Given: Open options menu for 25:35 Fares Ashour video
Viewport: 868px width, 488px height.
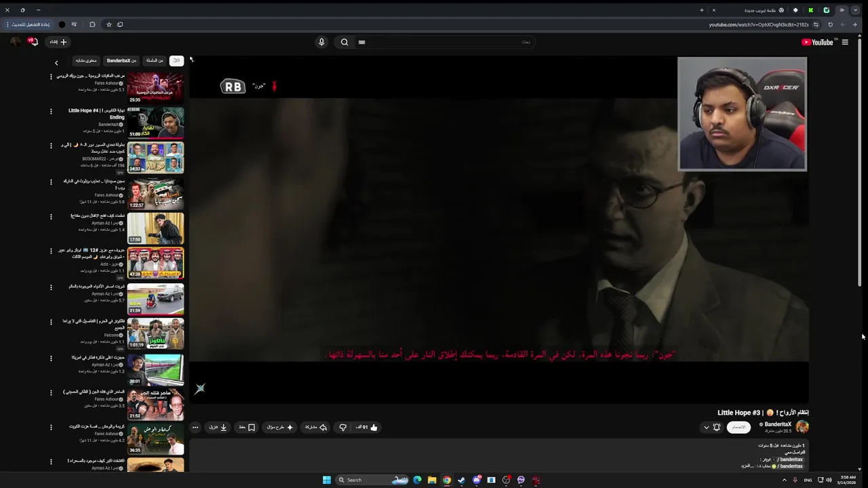Looking at the screenshot, I should click(51, 77).
